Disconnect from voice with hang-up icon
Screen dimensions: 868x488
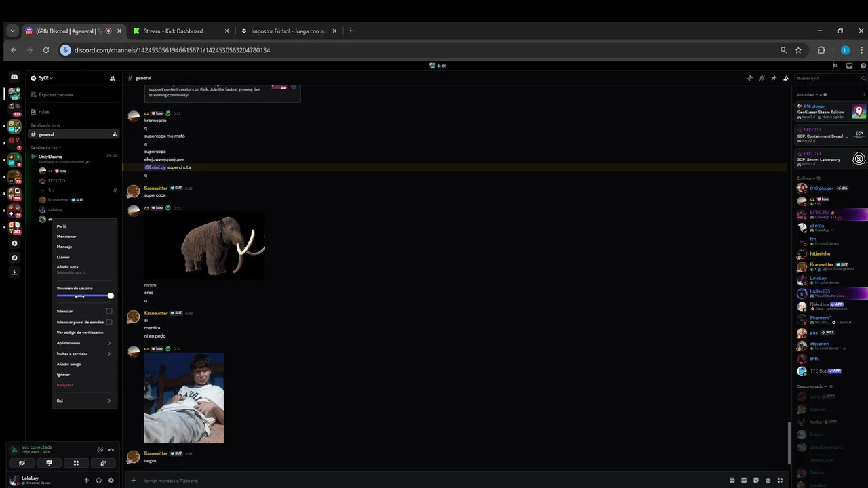111,450
